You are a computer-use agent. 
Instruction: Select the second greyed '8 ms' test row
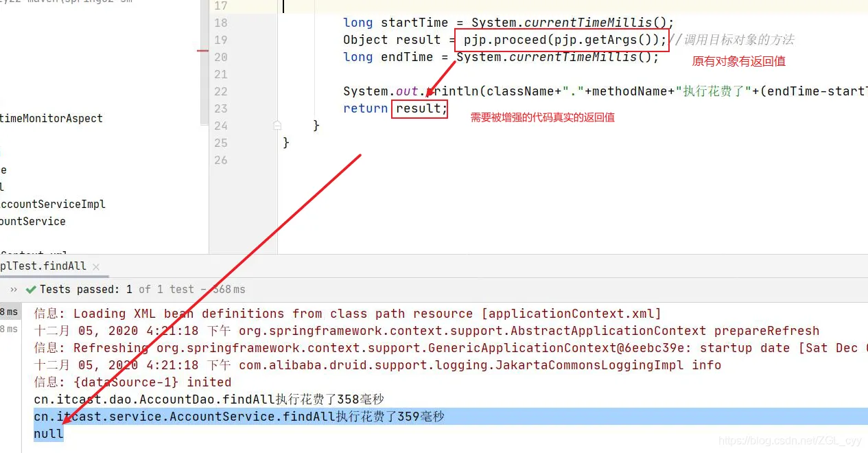click(x=9, y=329)
